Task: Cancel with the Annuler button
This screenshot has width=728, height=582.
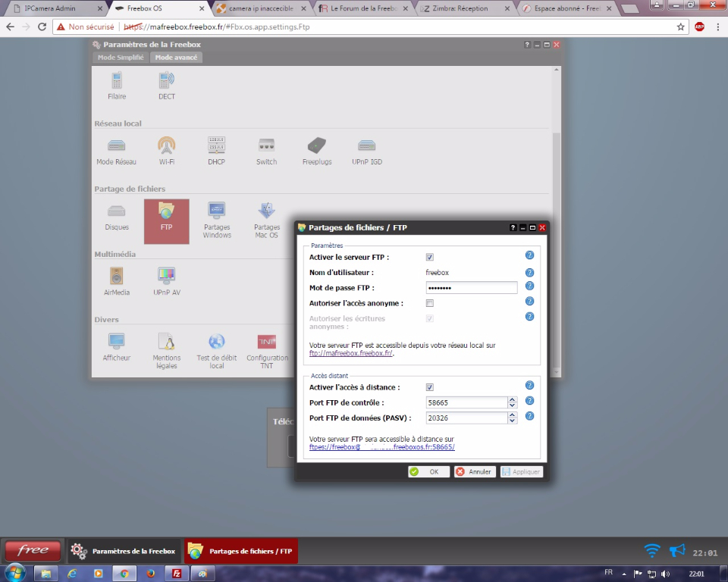Action: click(475, 471)
